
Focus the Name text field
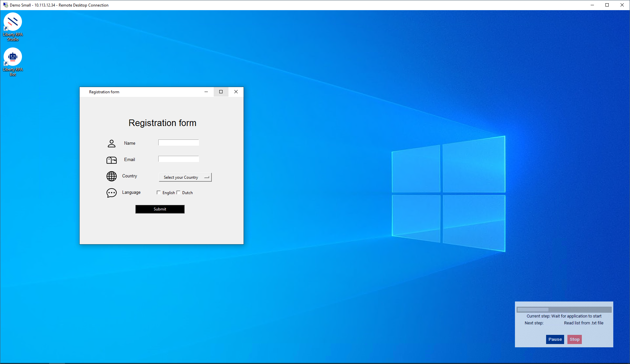click(x=178, y=143)
